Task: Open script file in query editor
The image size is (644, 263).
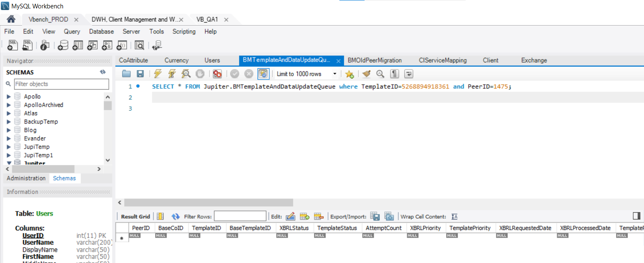Action: 126,74
